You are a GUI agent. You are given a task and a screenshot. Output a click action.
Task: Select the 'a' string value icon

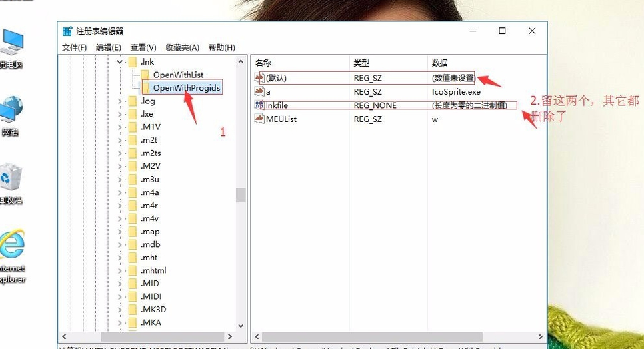pyautogui.click(x=259, y=91)
